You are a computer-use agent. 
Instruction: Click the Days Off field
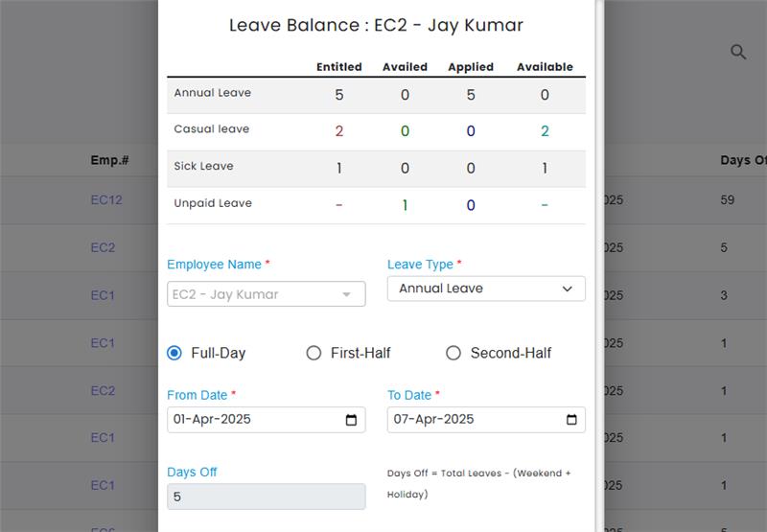tap(266, 497)
